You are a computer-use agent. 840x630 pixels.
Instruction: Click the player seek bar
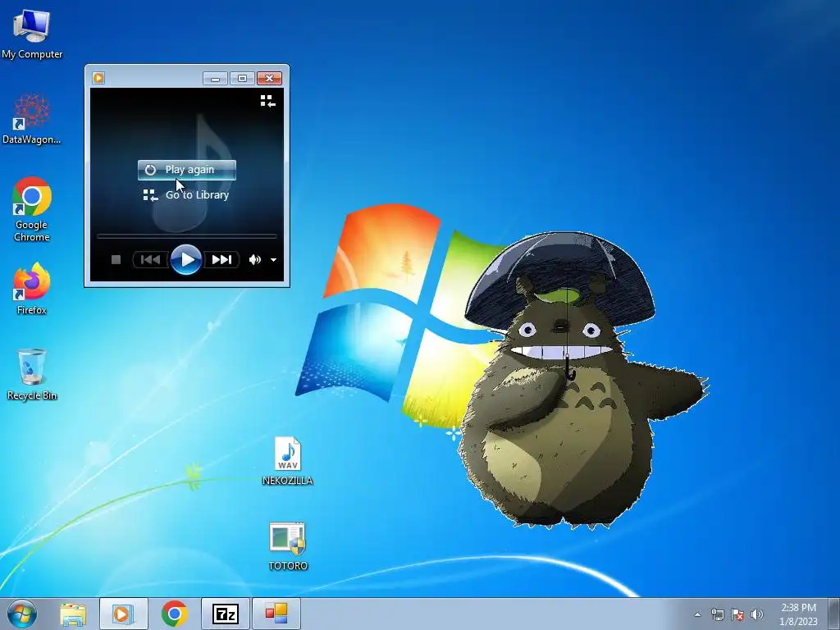(x=186, y=235)
